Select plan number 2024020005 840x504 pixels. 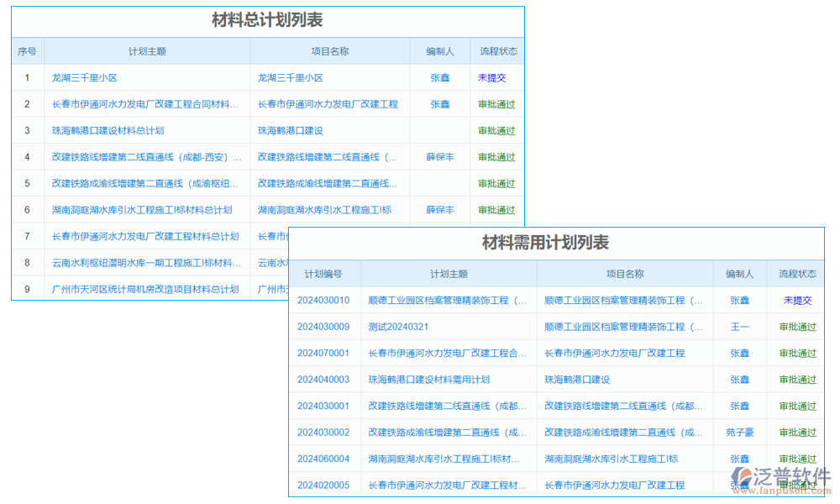tap(325, 486)
